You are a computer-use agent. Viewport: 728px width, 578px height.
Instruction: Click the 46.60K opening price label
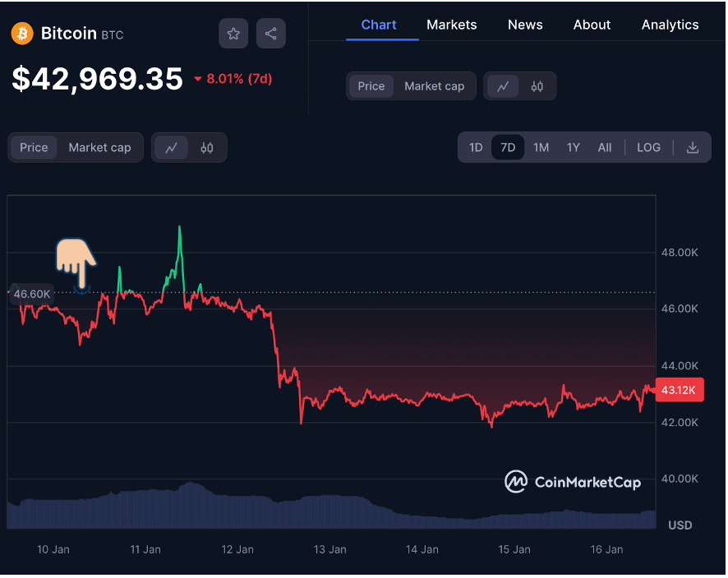pyautogui.click(x=31, y=294)
